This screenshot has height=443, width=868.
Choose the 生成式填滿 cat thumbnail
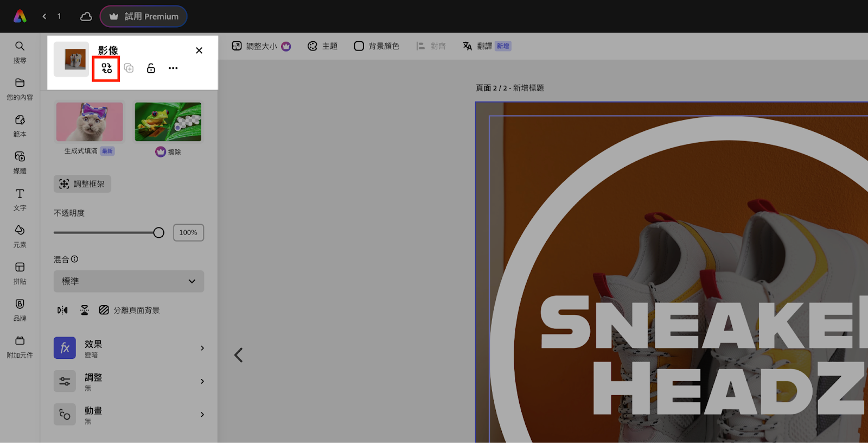pyautogui.click(x=90, y=122)
